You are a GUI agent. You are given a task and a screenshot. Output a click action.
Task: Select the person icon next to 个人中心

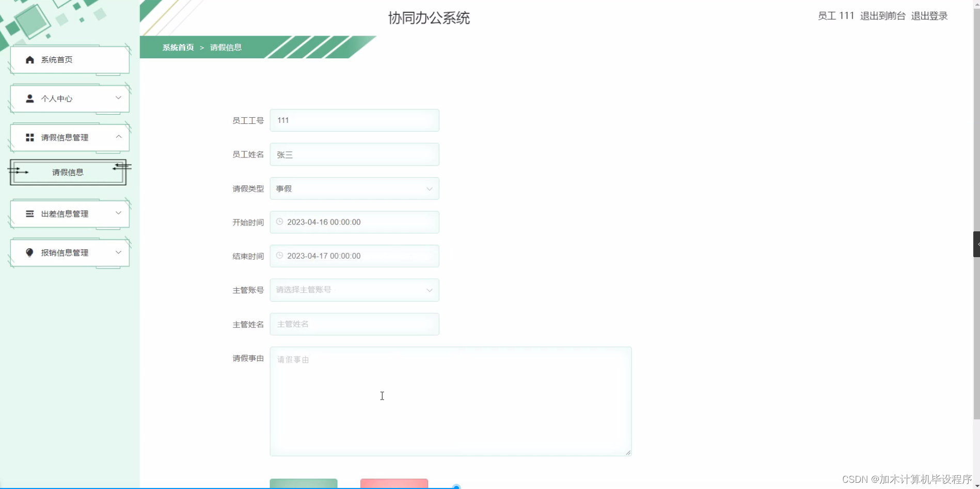(x=29, y=99)
